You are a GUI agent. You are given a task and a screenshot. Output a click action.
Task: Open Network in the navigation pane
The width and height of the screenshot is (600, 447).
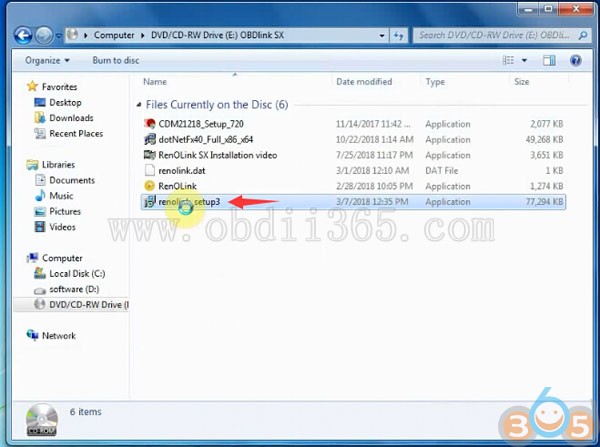click(x=59, y=336)
